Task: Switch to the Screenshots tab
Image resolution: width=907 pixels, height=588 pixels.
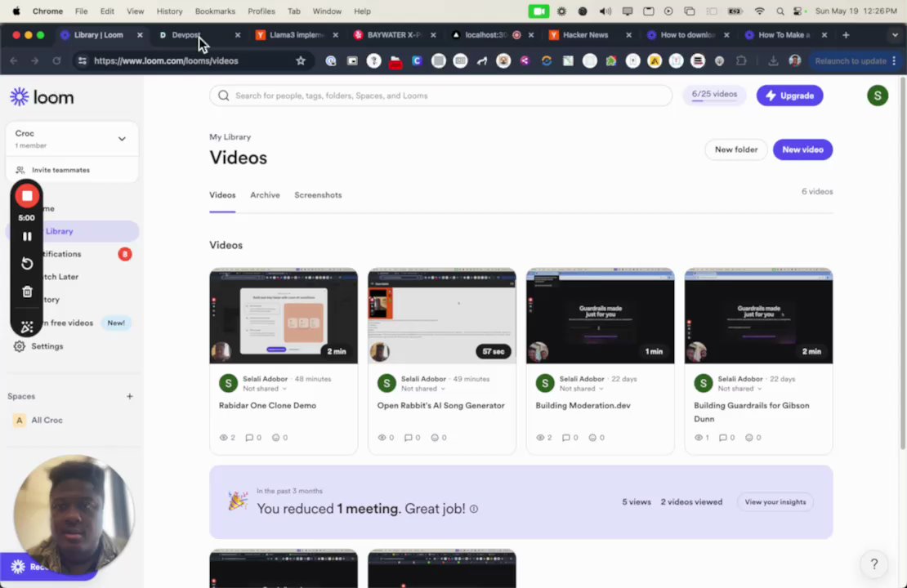Action: coord(318,195)
